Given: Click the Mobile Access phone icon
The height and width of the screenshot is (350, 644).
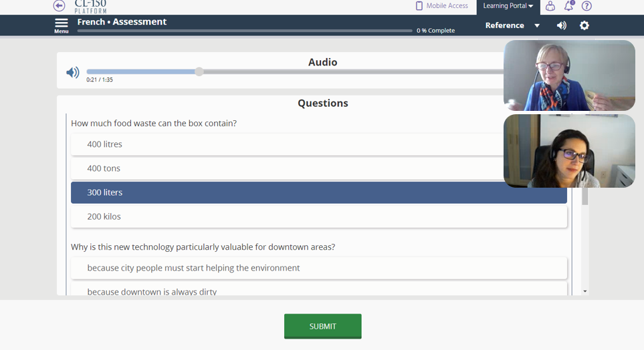Looking at the screenshot, I should point(419,6).
